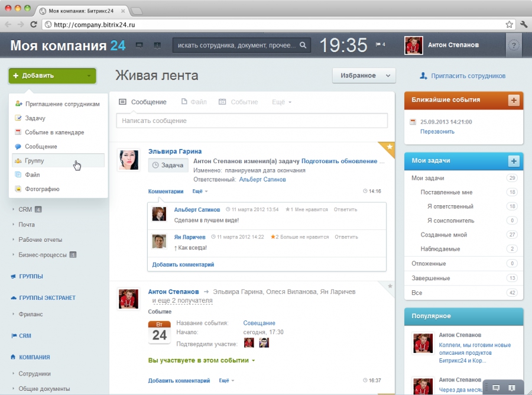532x395 pixels.
Task: Toggle the gold favorite star on Эльвира Гарина post
Action: point(389,147)
